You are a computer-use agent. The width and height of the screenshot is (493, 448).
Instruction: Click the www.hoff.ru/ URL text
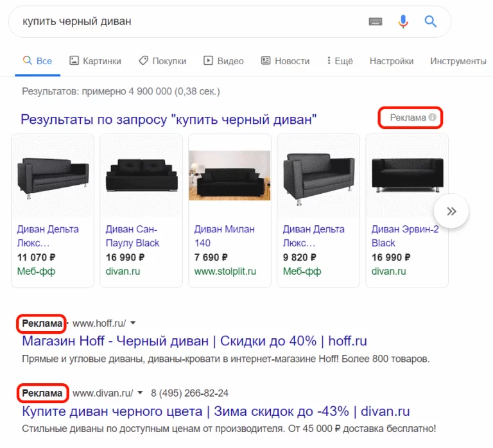tap(99, 323)
